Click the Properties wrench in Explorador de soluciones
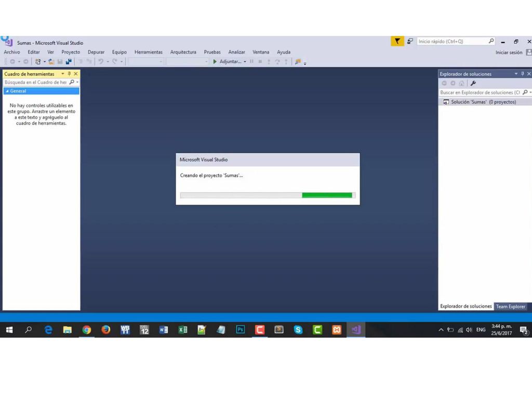 473,83
